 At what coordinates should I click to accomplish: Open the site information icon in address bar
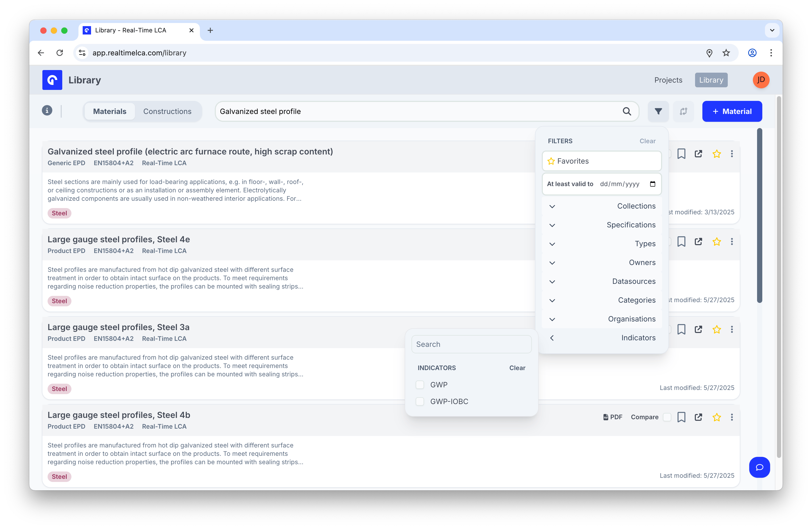pyautogui.click(x=82, y=53)
